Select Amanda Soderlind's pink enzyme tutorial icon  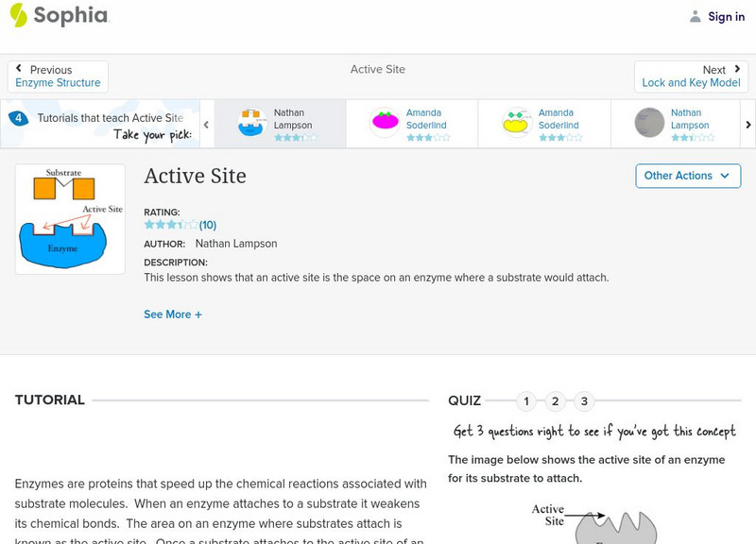(385, 124)
